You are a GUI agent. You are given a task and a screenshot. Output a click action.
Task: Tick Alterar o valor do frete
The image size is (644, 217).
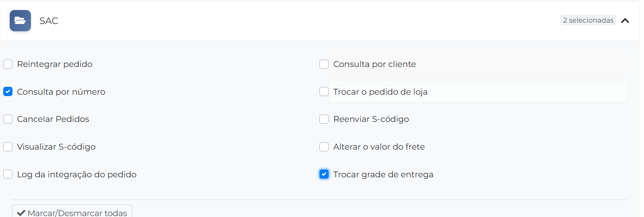pyautogui.click(x=324, y=147)
